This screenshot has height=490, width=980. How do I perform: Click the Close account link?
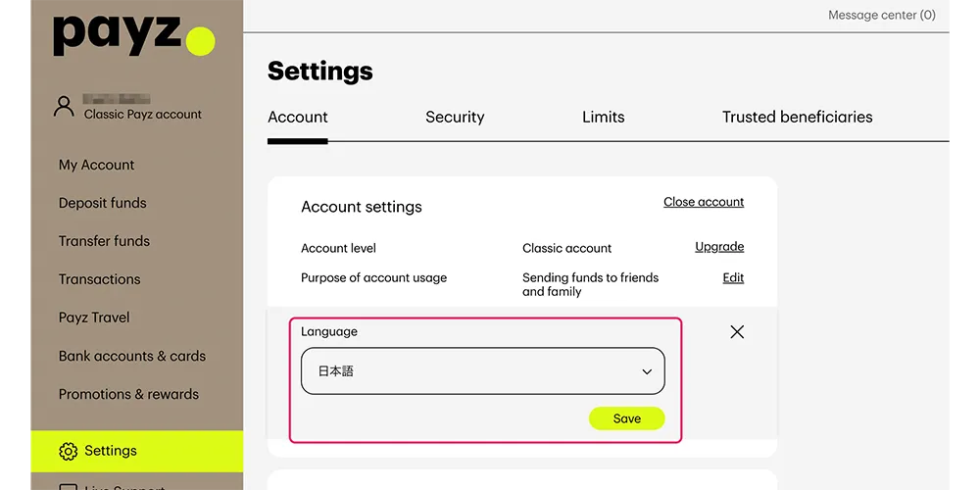[704, 202]
